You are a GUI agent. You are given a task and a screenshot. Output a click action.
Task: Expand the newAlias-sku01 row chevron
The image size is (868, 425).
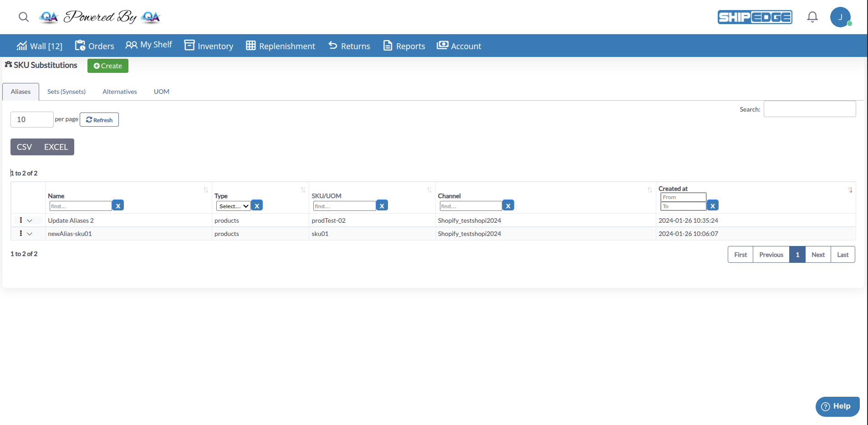[x=30, y=234]
